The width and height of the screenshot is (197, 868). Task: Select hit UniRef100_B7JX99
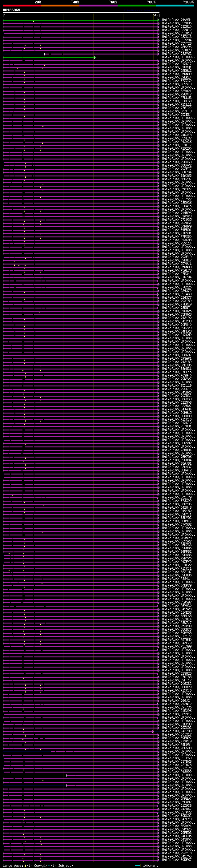177,501
